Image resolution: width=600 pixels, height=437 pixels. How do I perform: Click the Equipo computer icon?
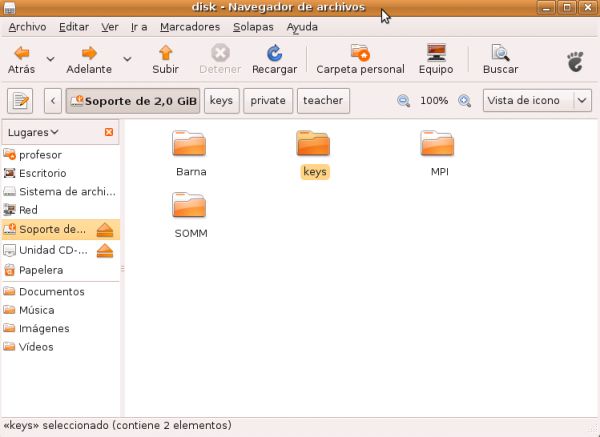(436, 53)
